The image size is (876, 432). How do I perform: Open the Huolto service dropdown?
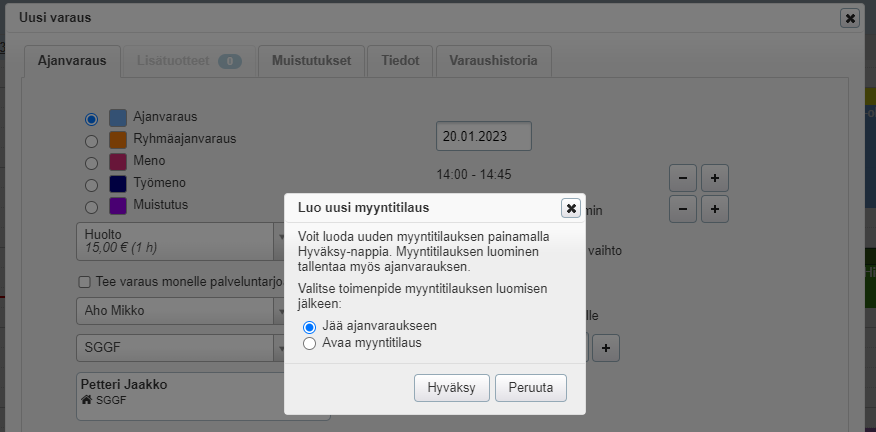tap(180, 241)
